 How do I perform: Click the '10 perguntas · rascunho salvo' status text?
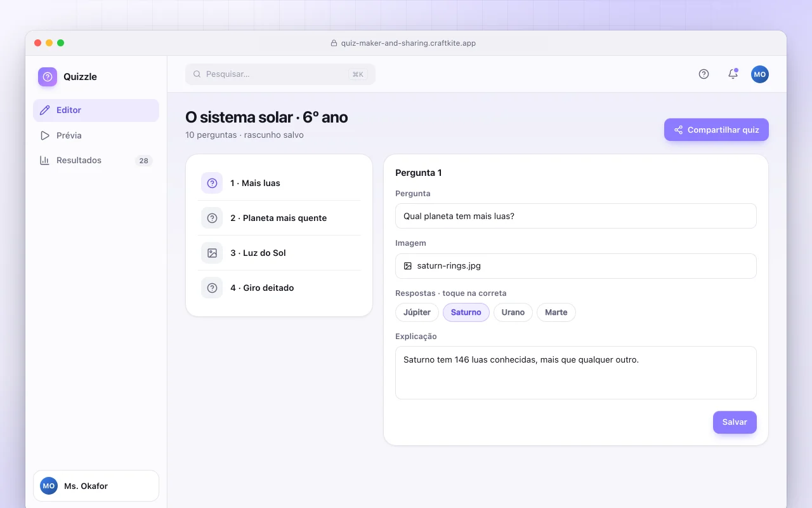[244, 135]
